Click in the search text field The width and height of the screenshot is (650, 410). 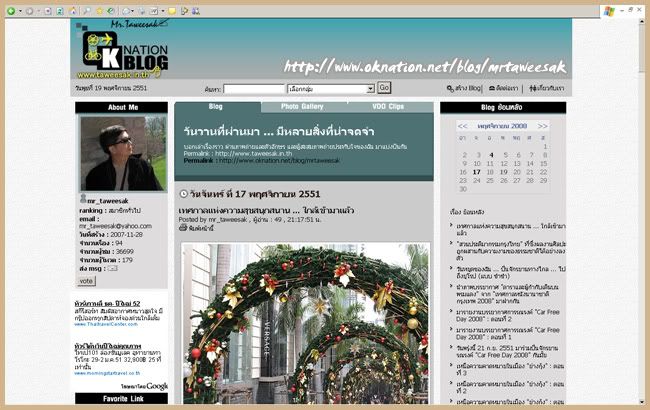(x=254, y=89)
